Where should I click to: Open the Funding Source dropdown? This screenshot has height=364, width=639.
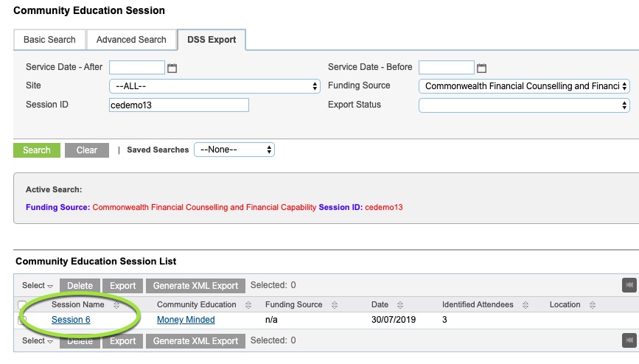[x=524, y=86]
